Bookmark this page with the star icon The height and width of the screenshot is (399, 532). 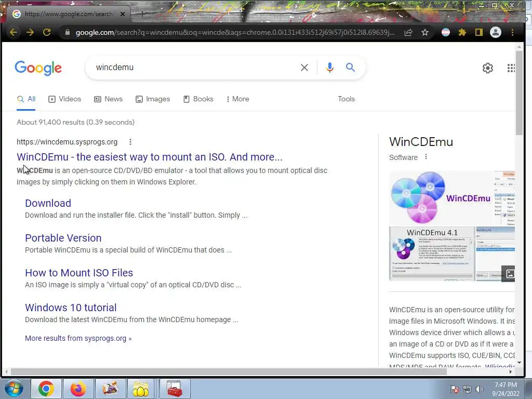[425, 32]
